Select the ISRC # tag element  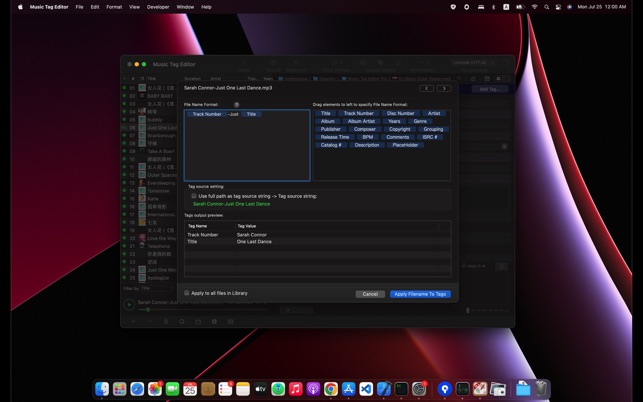[430, 137]
